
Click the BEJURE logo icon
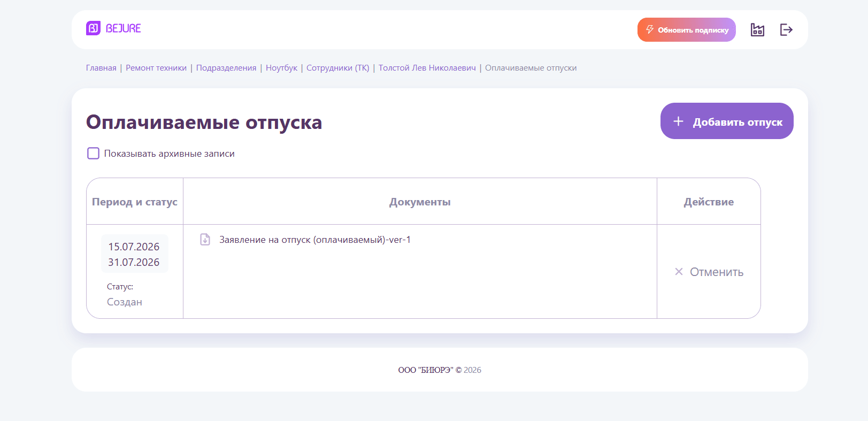coord(93,28)
